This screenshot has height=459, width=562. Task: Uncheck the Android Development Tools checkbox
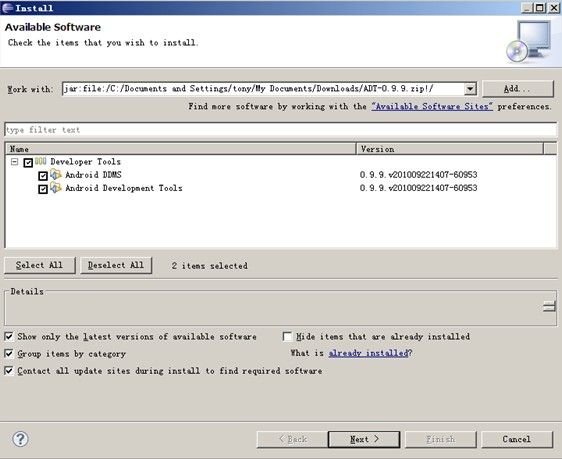pyautogui.click(x=43, y=189)
